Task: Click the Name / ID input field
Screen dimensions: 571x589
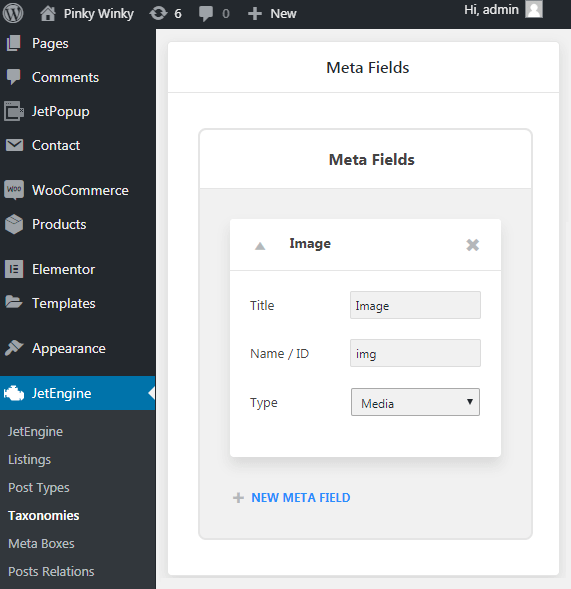Action: click(415, 353)
